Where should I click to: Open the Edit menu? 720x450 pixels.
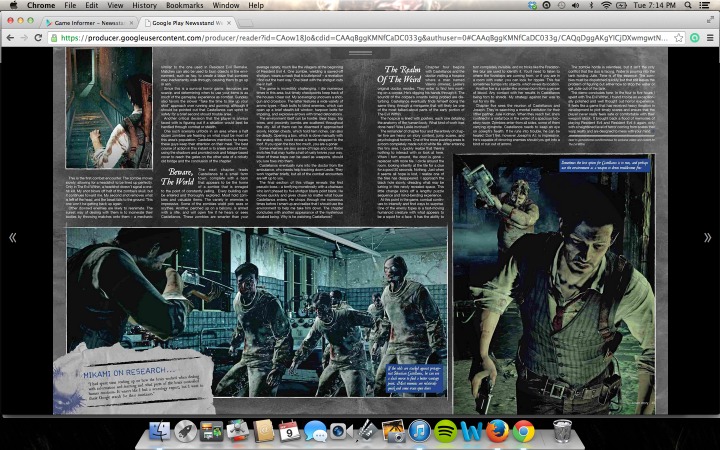pos(91,5)
